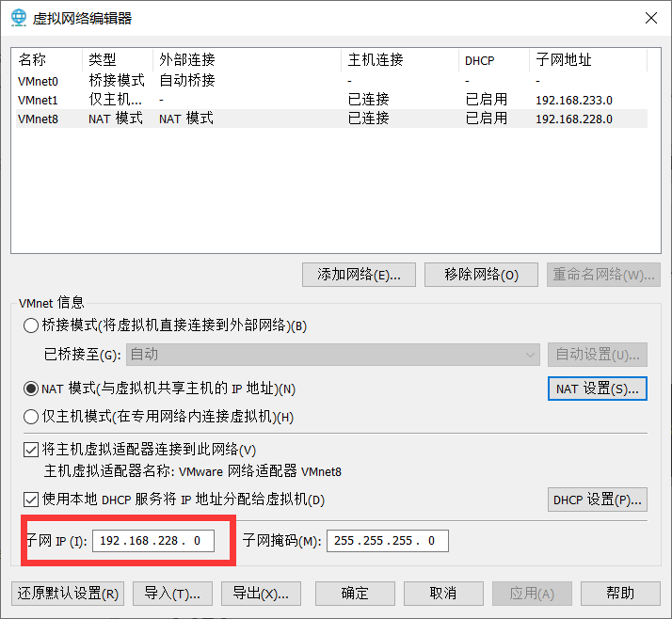This screenshot has height=619, width=672.
Task: Click the 重命名网络(W)... button
Action: pos(603,275)
